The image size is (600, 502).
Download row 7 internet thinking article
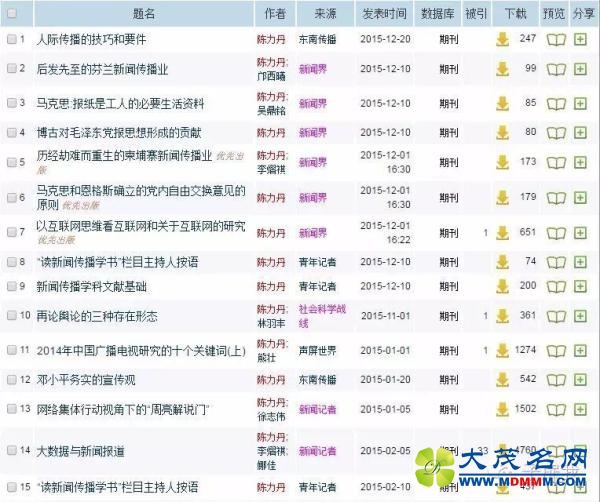click(x=502, y=233)
